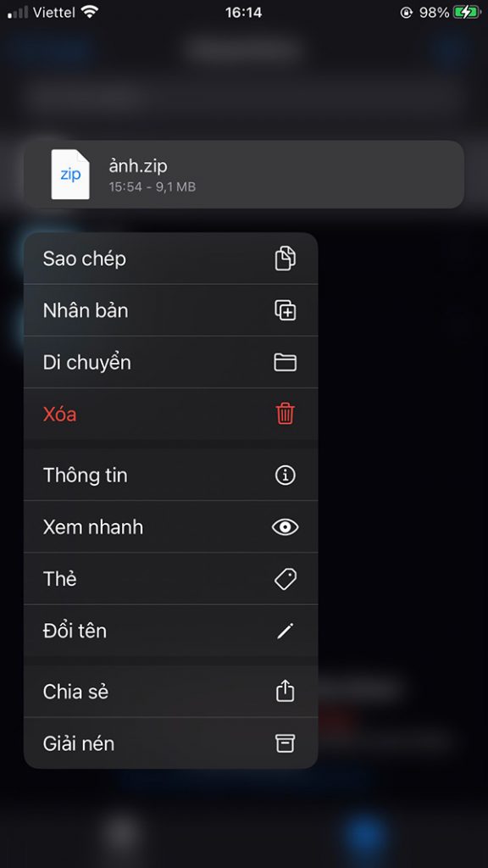Image resolution: width=488 pixels, height=868 pixels.
Task: Tap the ảnh.zip file thumbnail
Action: click(71, 174)
